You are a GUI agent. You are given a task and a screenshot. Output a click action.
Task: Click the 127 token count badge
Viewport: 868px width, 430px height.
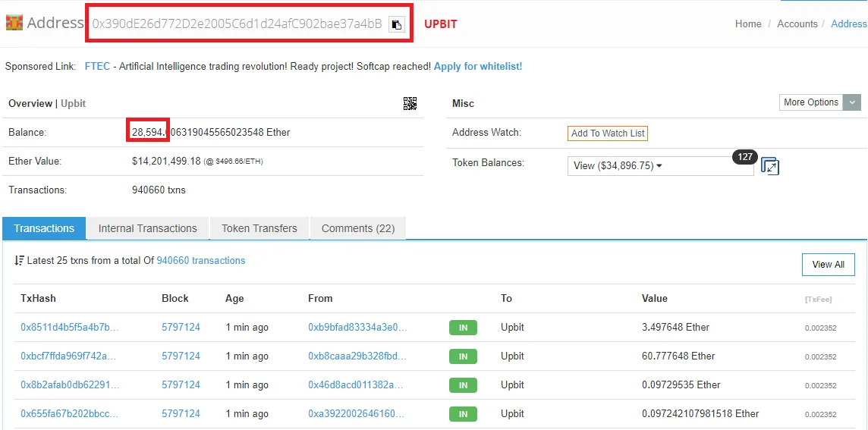coord(745,157)
